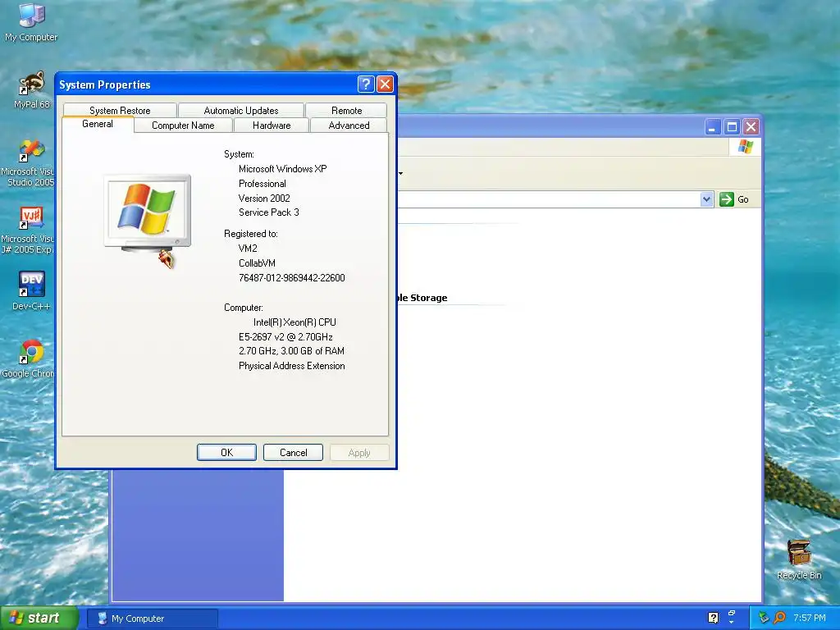Click the help question mark in System Properties
Screen dimensions: 840x630
tap(365, 84)
